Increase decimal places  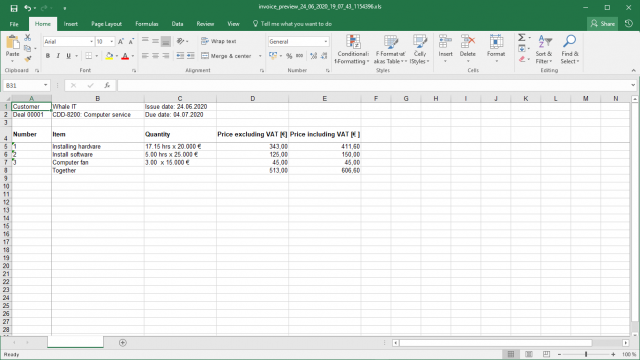(x=313, y=56)
